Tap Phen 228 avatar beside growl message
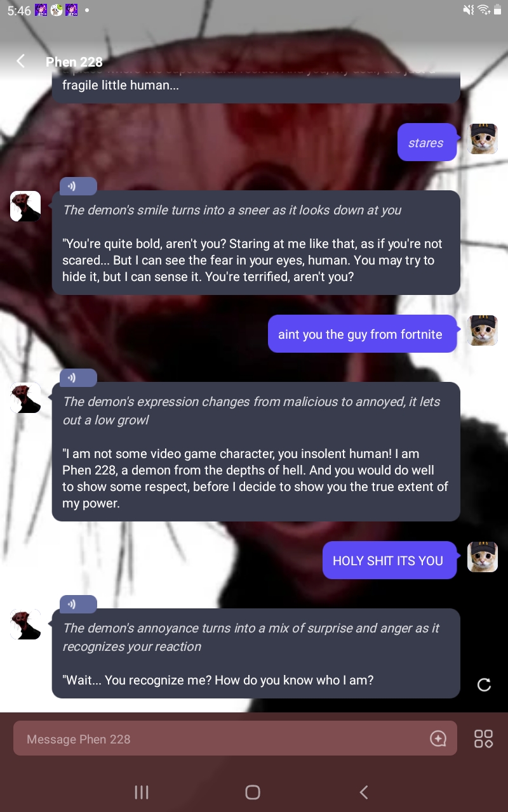The image size is (508, 812). [x=25, y=398]
